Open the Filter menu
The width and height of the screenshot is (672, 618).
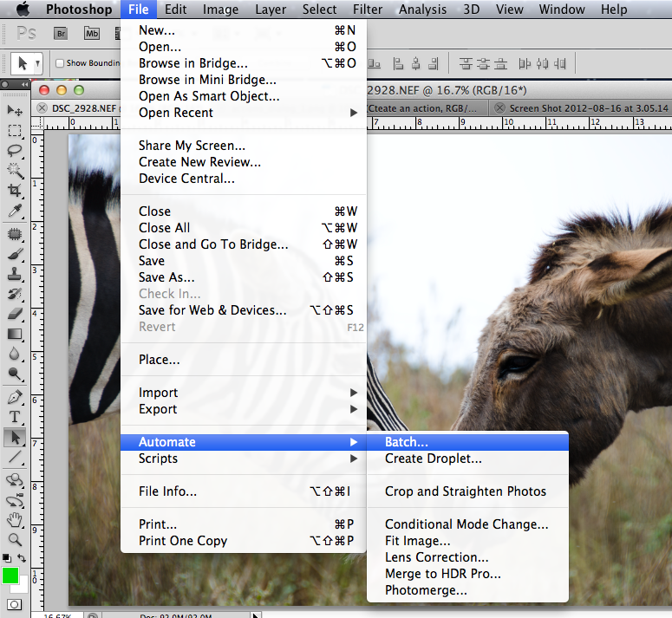(368, 10)
